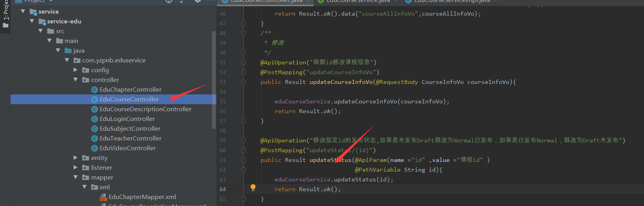This screenshot has width=644, height=206.
Task: Click the @ApiOperation annotation on line 51
Action: [x=283, y=62]
